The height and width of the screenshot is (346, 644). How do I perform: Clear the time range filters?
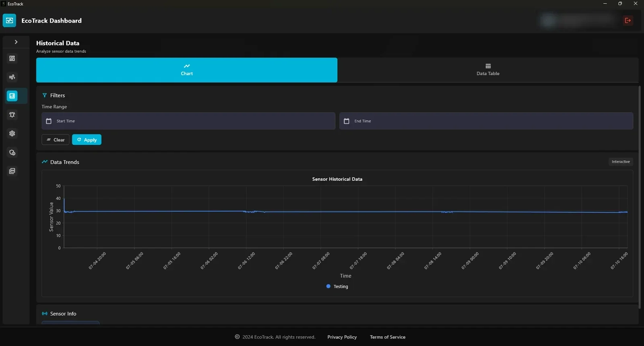tap(56, 140)
